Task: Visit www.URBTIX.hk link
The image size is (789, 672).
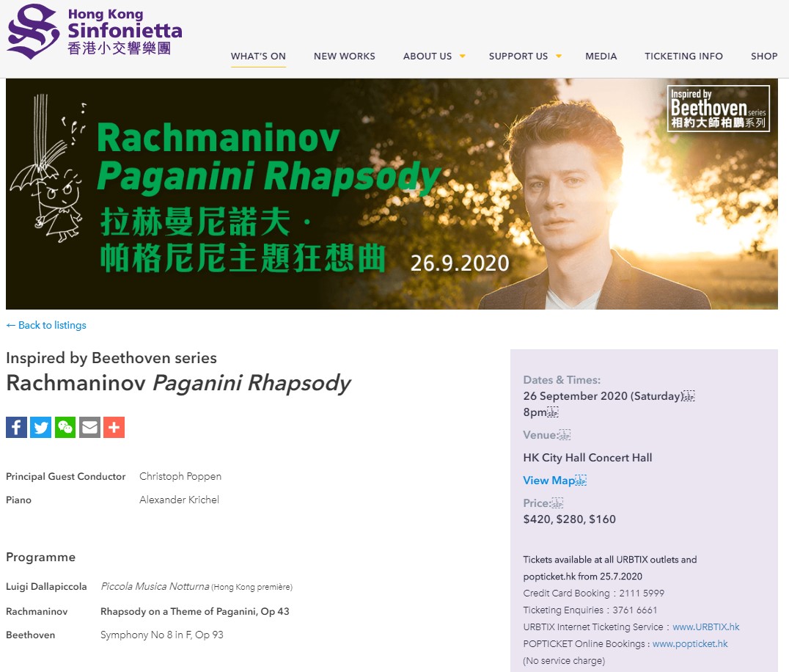Action: click(706, 627)
